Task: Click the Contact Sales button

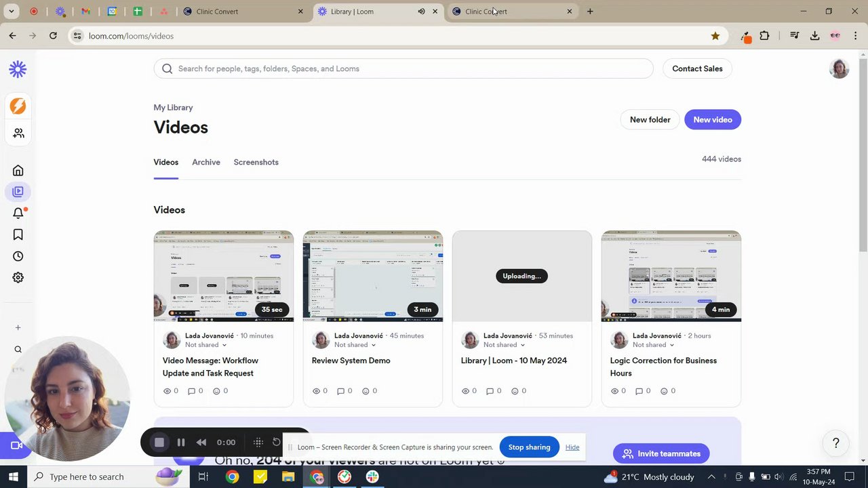Action: [x=697, y=68]
